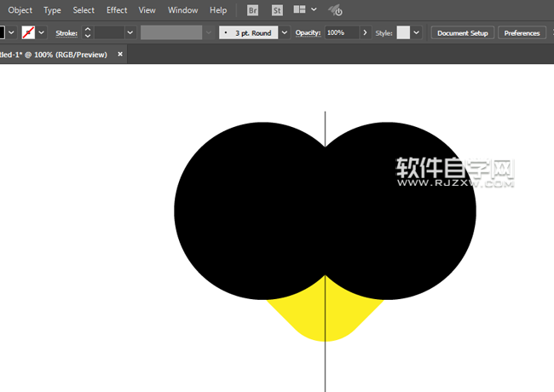Viewport: 554px width, 392px height.
Task: Click the GPU performance rocket icon
Action: tap(336, 10)
